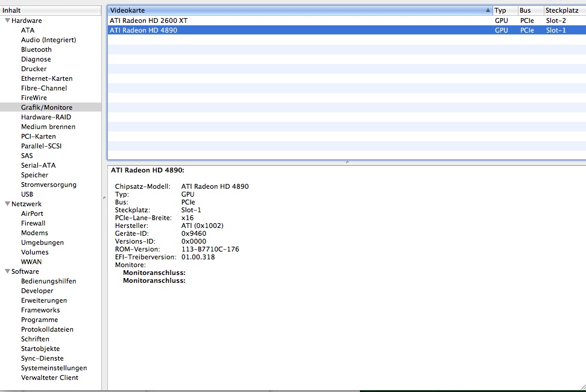Select Volumes under Netzwerk
Screen dimensions: 586x392
pos(35,252)
